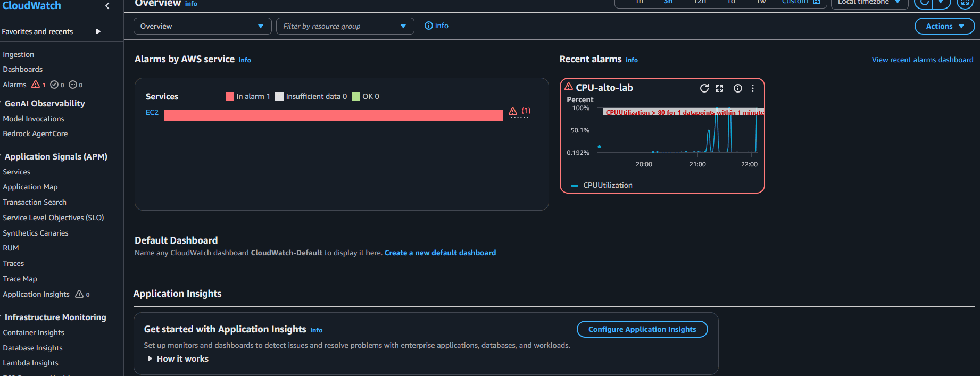Click the EC2 service link
Viewport: 980px width, 376px height.
[x=152, y=112]
